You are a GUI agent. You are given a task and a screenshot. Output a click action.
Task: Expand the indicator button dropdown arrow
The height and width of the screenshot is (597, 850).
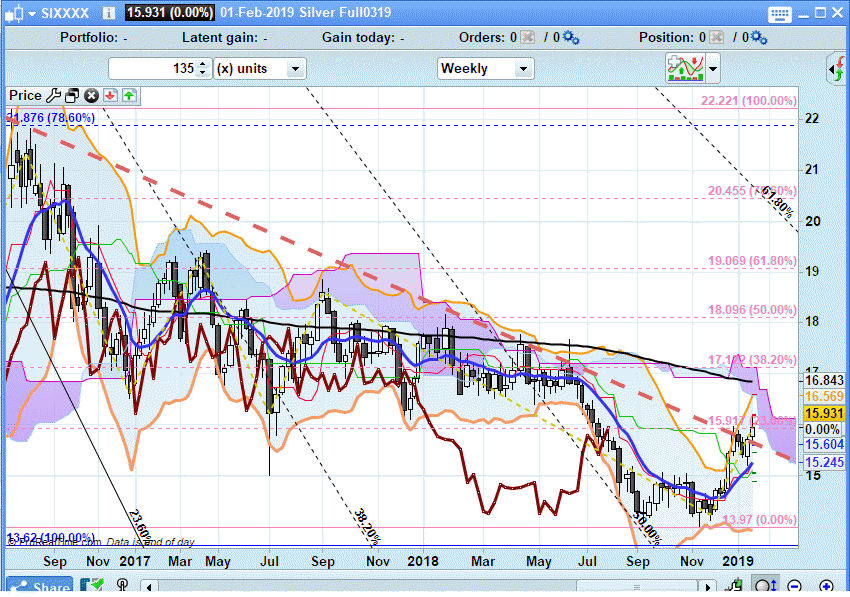pos(713,69)
